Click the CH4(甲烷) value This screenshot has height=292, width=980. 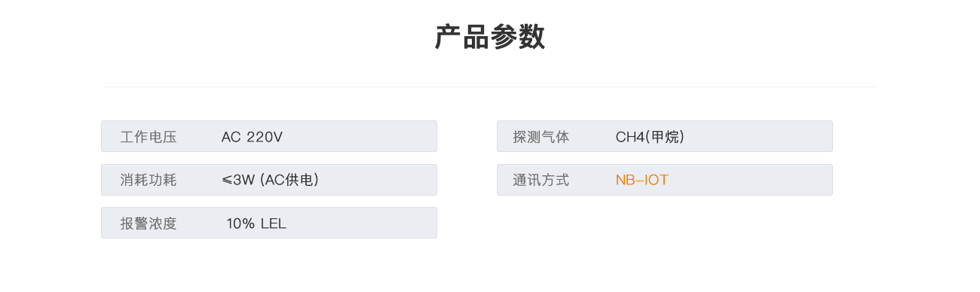[651, 137]
